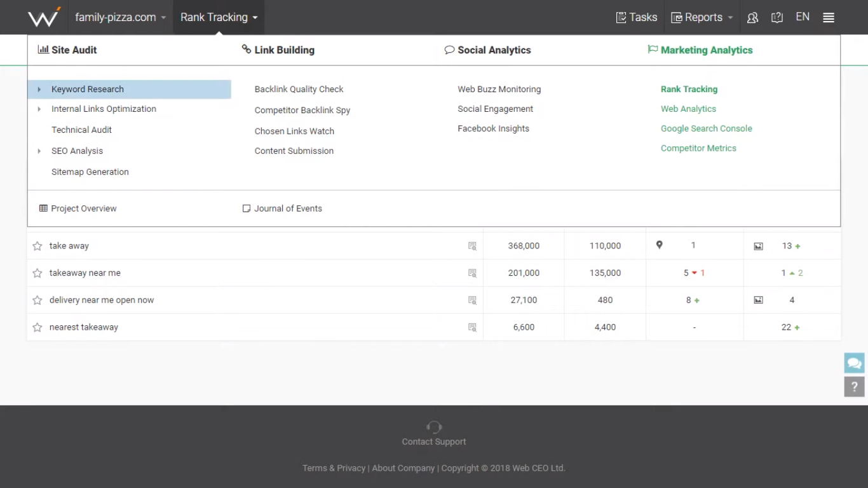Image resolution: width=868 pixels, height=488 pixels.
Task: Open Social Engagement tool
Action: click(x=496, y=109)
